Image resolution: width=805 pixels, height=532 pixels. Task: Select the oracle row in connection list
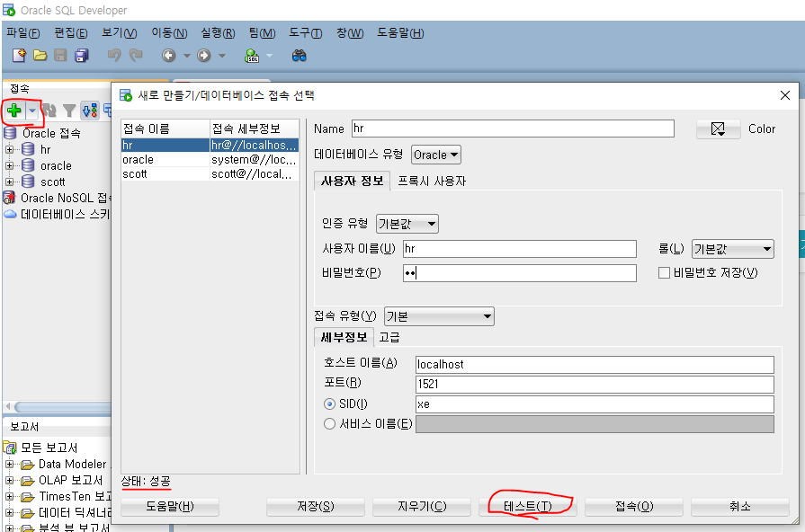pos(210,160)
